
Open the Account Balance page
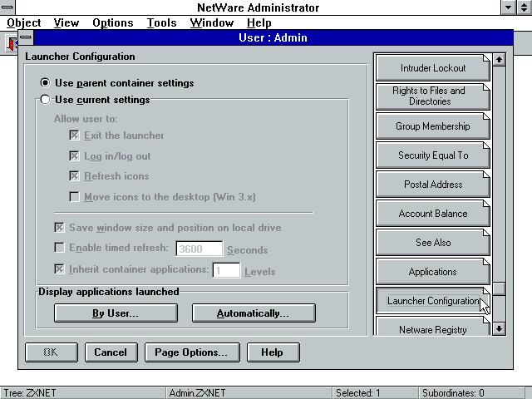coord(433,214)
